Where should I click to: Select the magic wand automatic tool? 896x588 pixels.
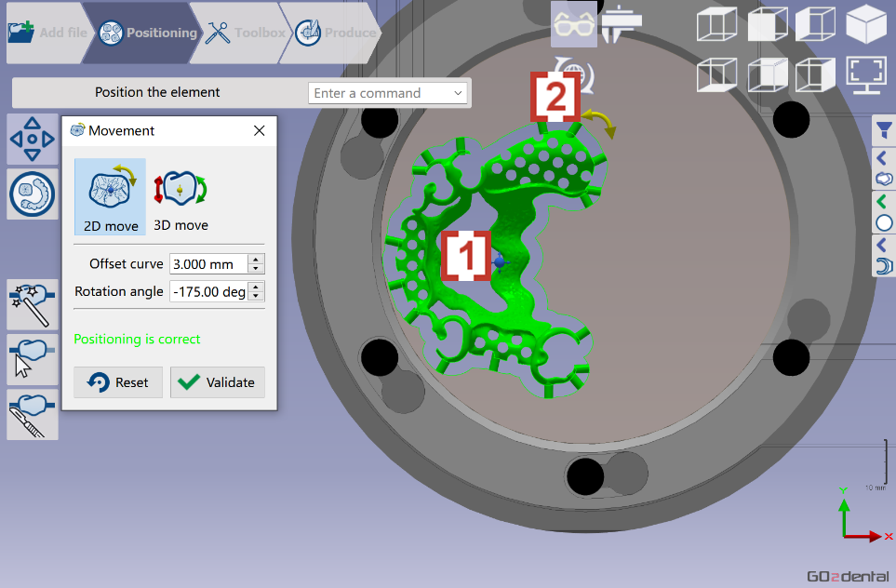[33, 304]
